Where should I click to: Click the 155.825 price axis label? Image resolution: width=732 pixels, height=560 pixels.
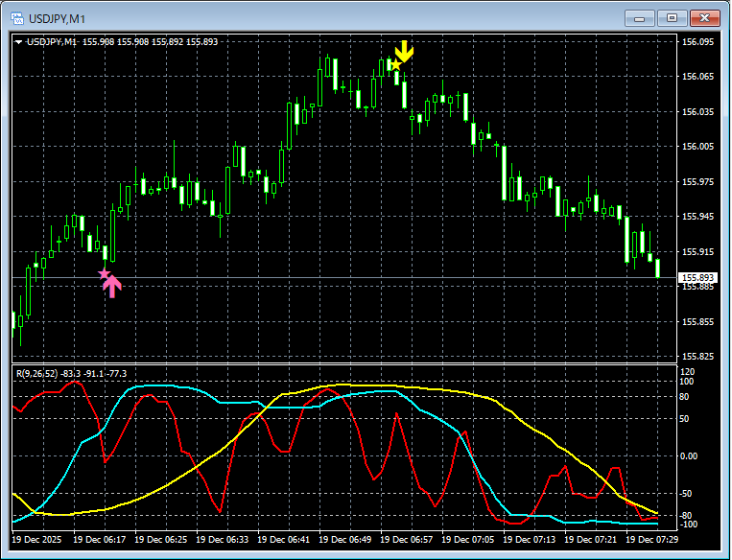pos(697,357)
